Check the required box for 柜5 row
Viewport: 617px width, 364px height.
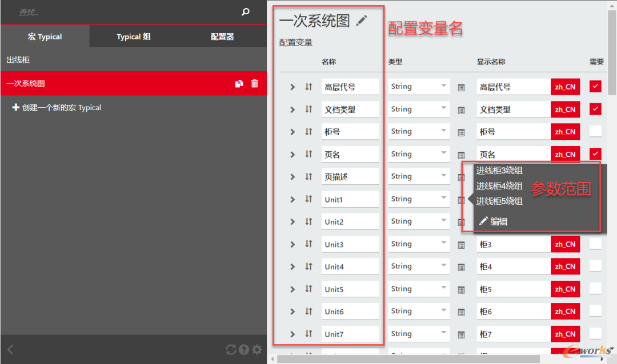[595, 289]
